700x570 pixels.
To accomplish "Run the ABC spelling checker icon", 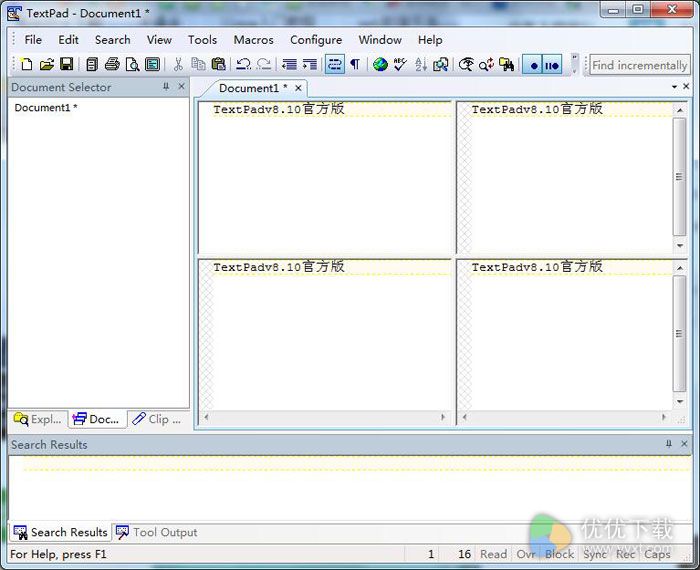I will pos(400,65).
